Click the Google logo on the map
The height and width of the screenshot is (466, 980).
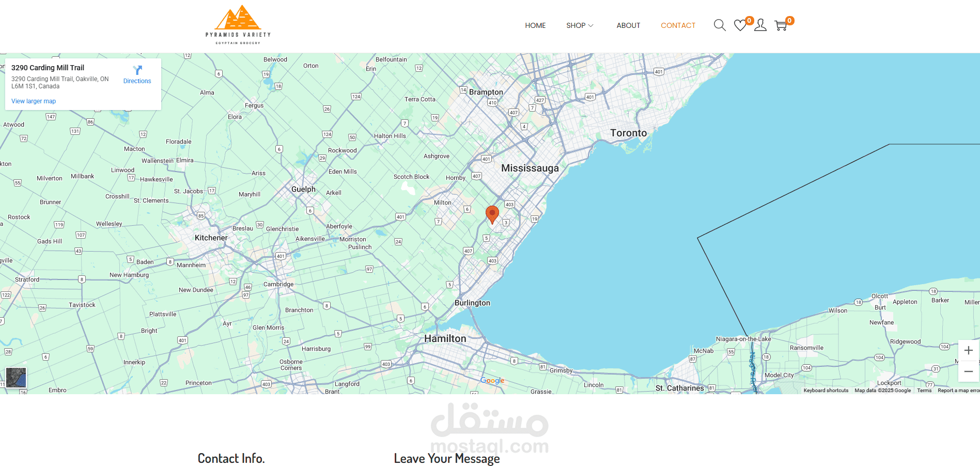[492, 380]
